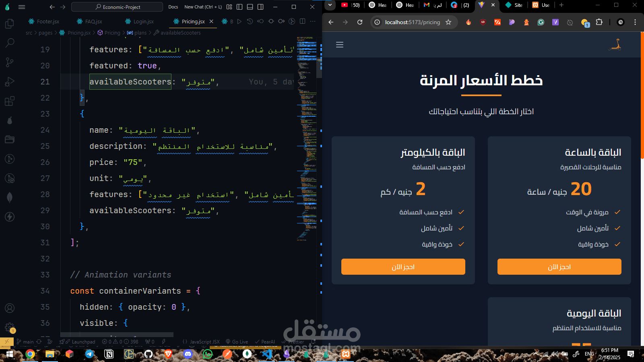Open the Search view in the activity bar
The width and height of the screenshot is (644, 362).
(x=10, y=43)
